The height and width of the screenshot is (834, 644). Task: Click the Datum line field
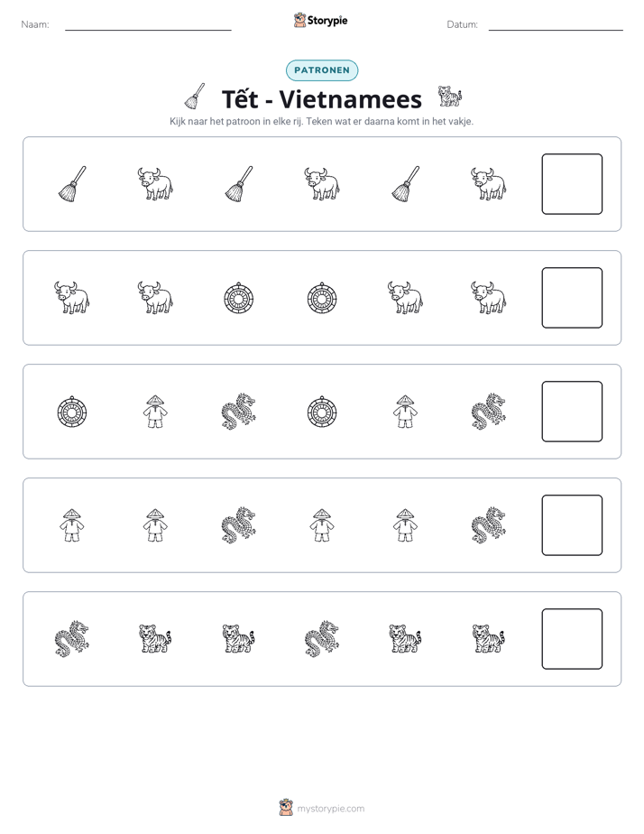(x=556, y=25)
